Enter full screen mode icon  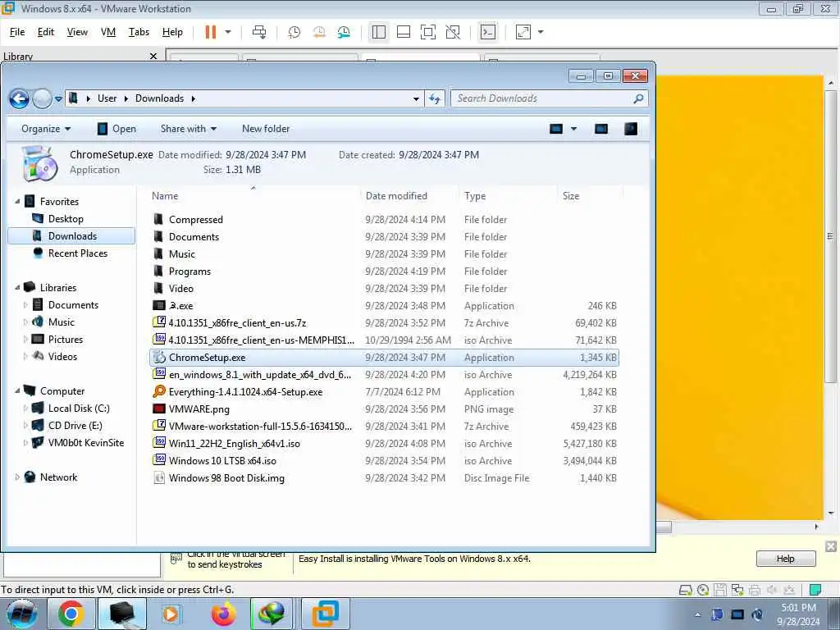pyautogui.click(x=428, y=32)
